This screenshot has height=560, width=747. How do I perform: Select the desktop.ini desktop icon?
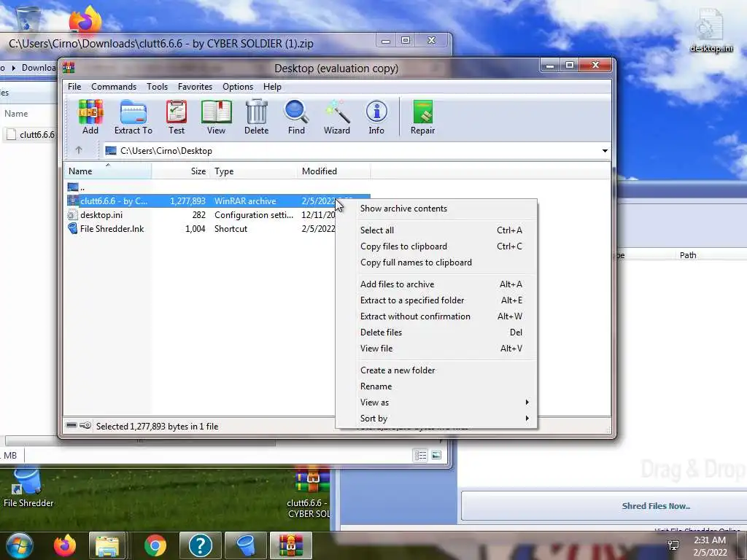(711, 31)
